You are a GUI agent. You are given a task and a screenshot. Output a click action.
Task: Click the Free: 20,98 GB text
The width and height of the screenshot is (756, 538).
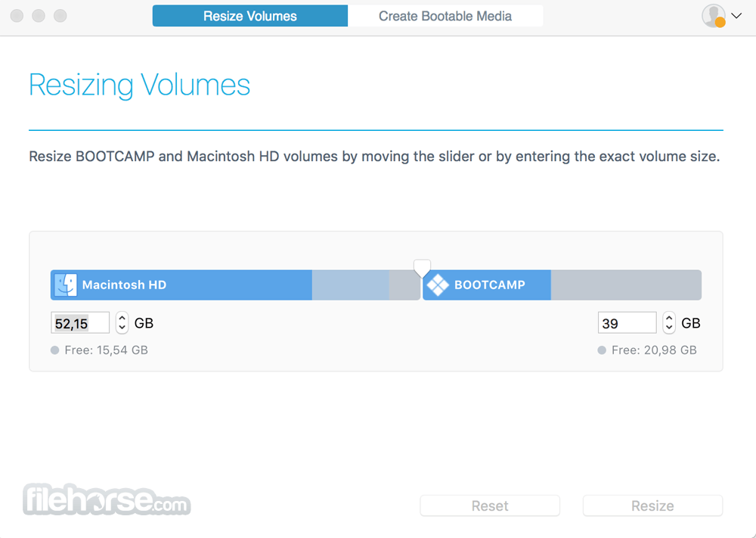(654, 350)
